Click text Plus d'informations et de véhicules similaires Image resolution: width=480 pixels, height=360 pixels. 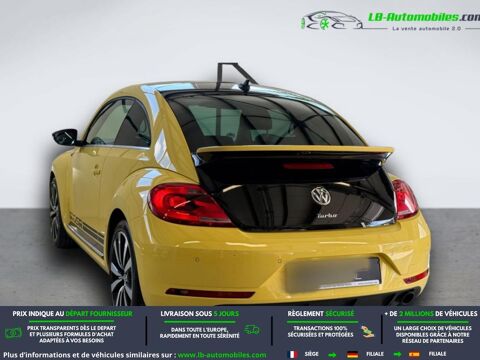(88, 355)
